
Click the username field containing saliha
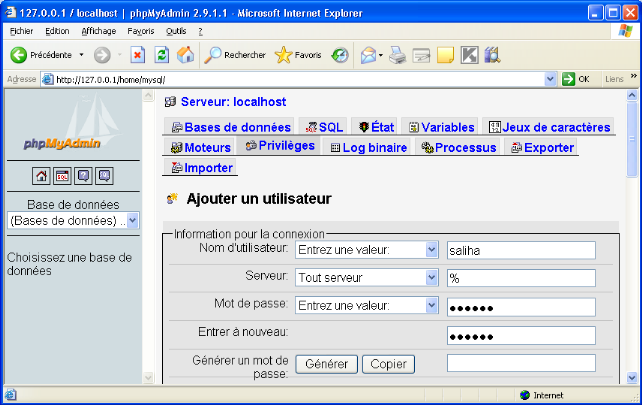coord(521,250)
